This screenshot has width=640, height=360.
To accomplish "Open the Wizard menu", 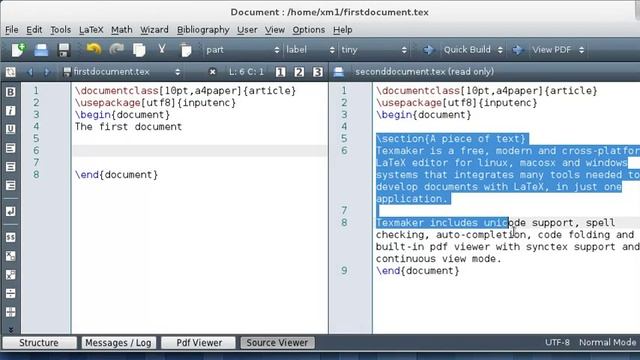I will pyautogui.click(x=154, y=30).
